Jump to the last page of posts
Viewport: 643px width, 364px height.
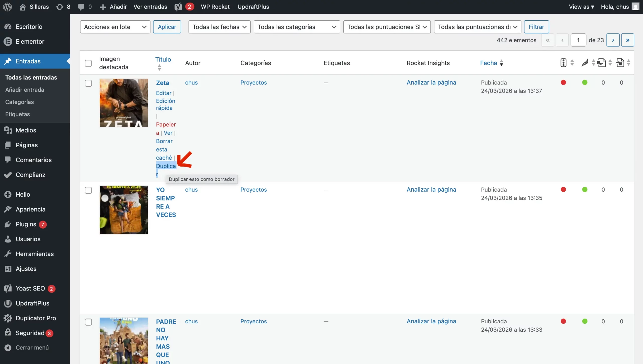coord(627,40)
